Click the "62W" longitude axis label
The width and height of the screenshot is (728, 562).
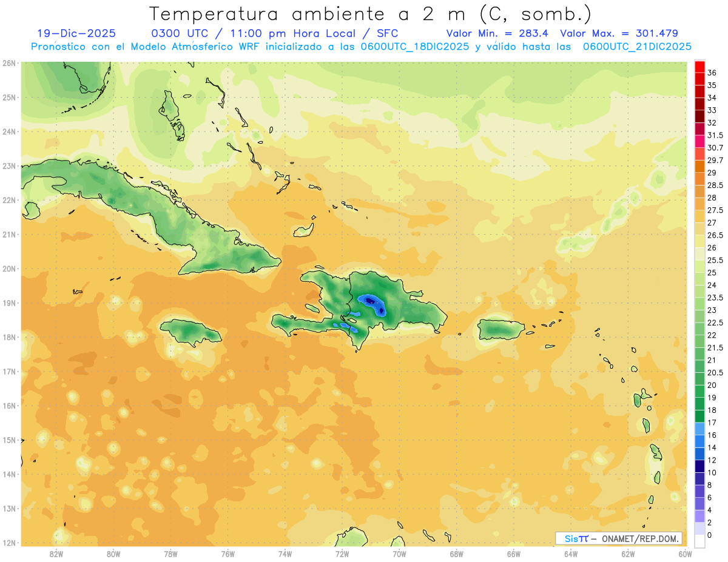pos(628,554)
